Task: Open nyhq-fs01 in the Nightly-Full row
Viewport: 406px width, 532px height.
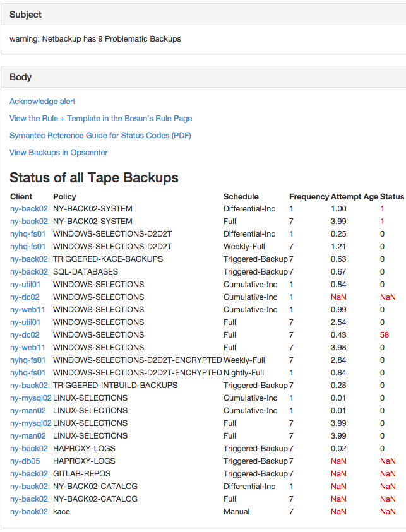Action: click(27, 373)
